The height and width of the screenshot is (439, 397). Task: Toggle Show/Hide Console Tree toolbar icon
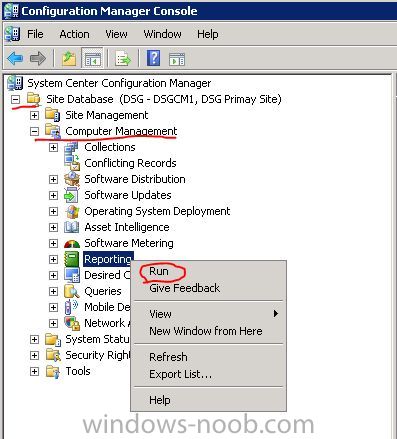click(x=93, y=59)
